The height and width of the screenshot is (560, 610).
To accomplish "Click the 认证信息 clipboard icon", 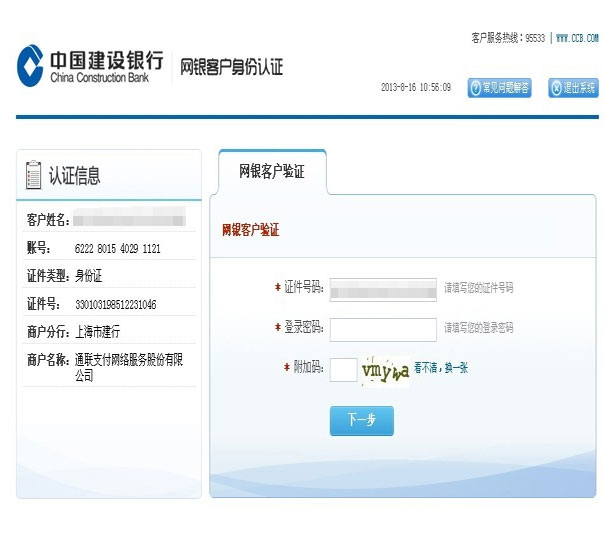I will (x=33, y=175).
